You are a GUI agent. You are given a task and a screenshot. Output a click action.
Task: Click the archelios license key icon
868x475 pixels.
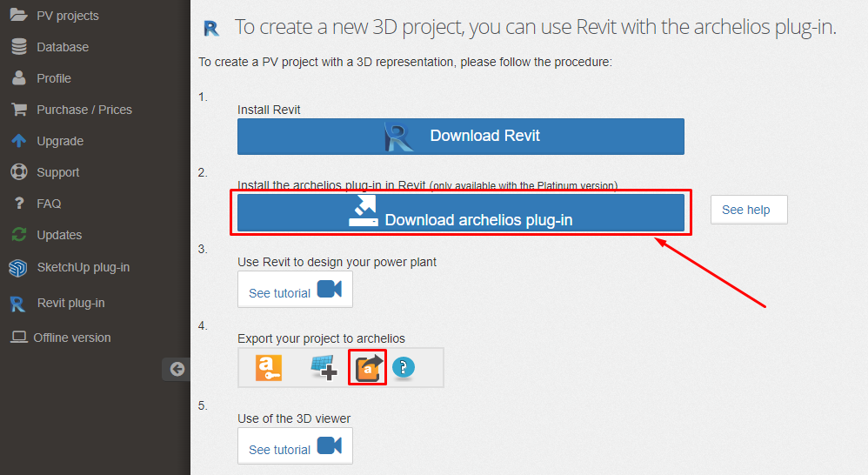269,368
